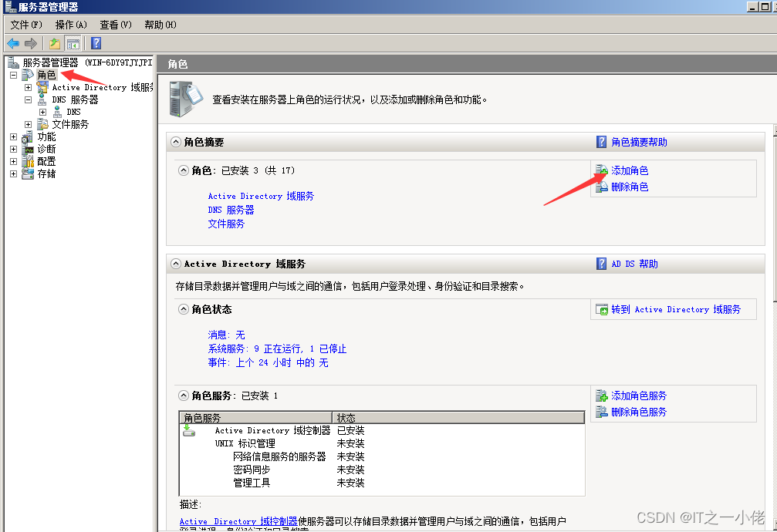Toggle the show/hide console tree icon
The height and width of the screenshot is (532, 777).
pyautogui.click(x=73, y=44)
